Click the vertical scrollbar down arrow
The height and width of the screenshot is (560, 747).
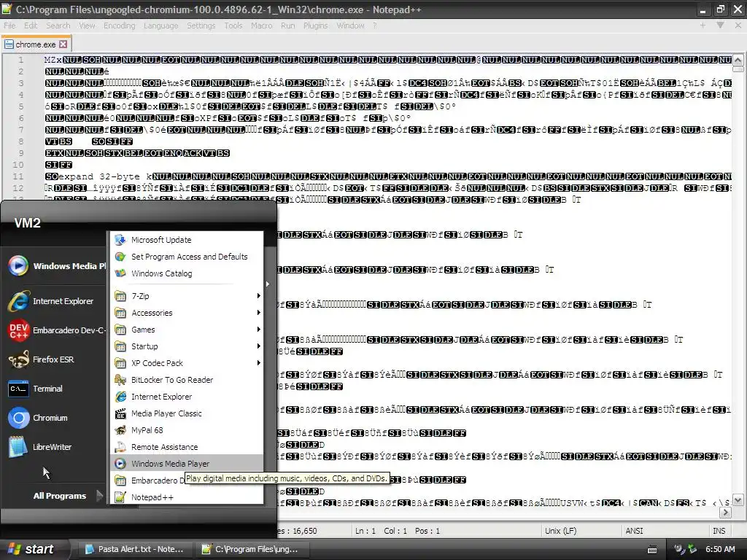pos(738,500)
